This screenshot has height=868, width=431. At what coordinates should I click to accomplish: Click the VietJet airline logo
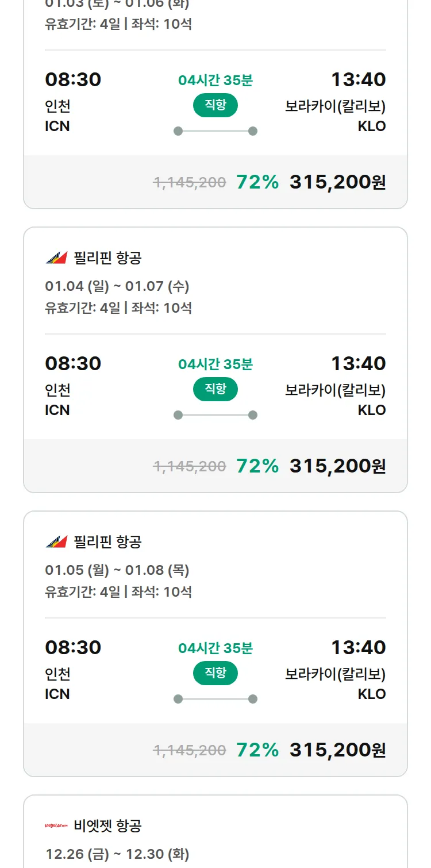56,826
